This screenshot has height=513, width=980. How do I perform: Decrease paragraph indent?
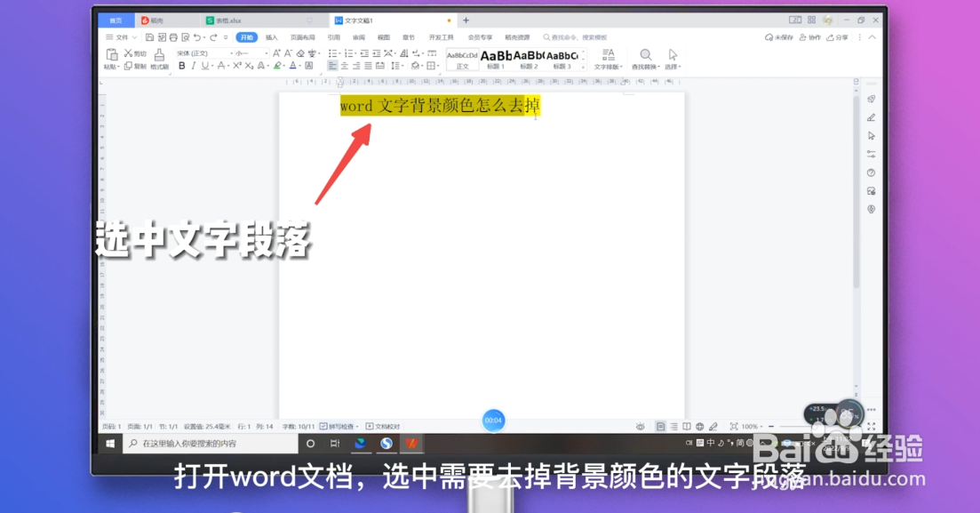click(x=364, y=54)
